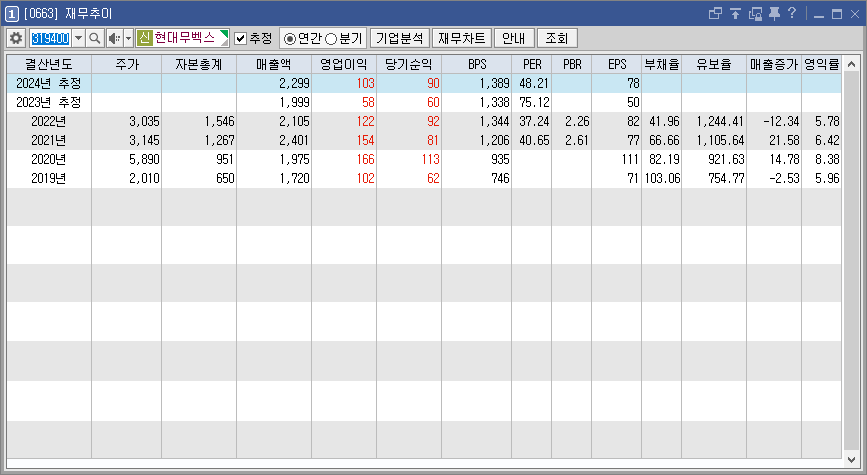Click the 2020 stock price 5,890

pos(144,159)
